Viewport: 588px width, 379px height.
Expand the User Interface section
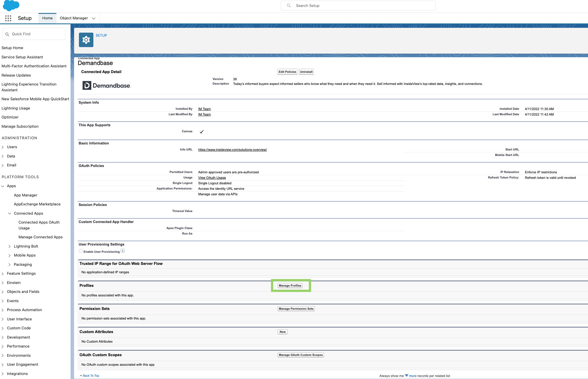tap(3, 319)
